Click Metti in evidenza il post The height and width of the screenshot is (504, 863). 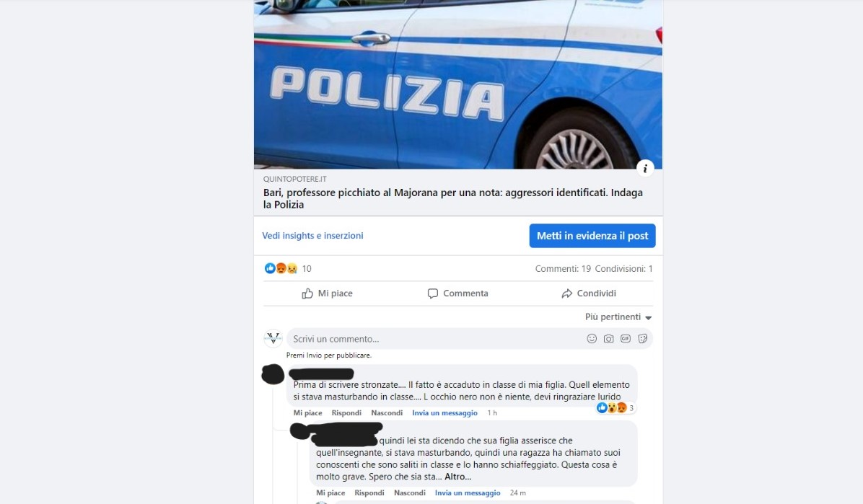(592, 236)
